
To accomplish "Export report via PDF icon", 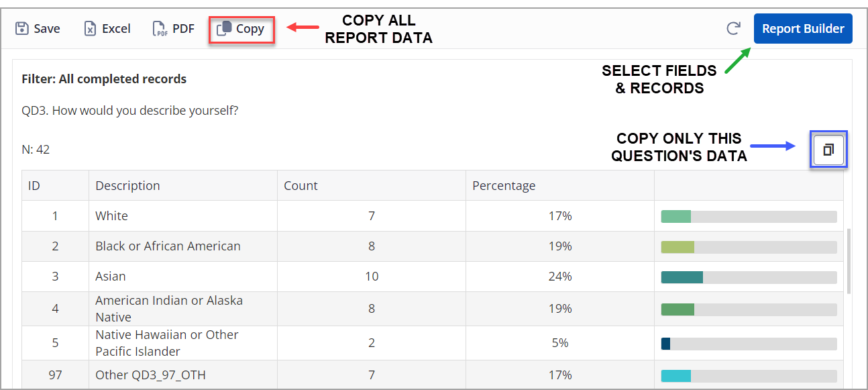I will click(160, 29).
